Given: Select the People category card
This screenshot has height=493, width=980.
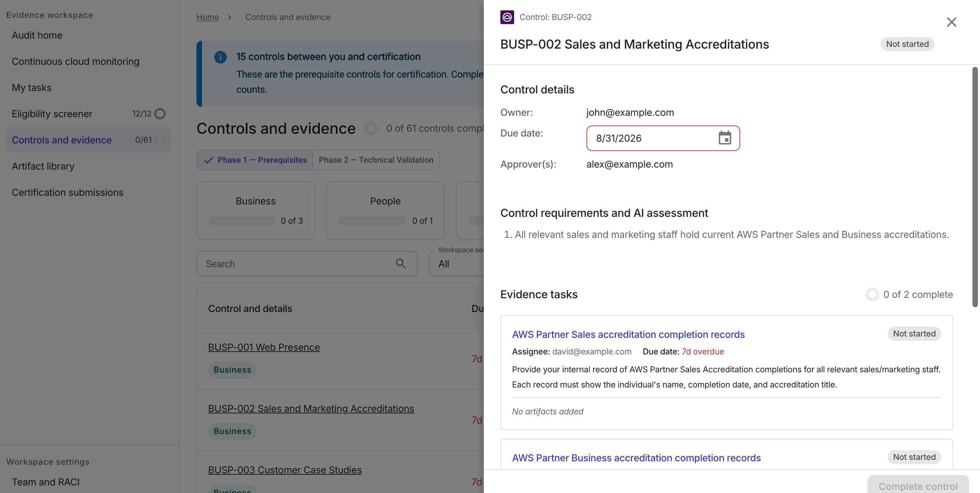Looking at the screenshot, I should (x=385, y=211).
